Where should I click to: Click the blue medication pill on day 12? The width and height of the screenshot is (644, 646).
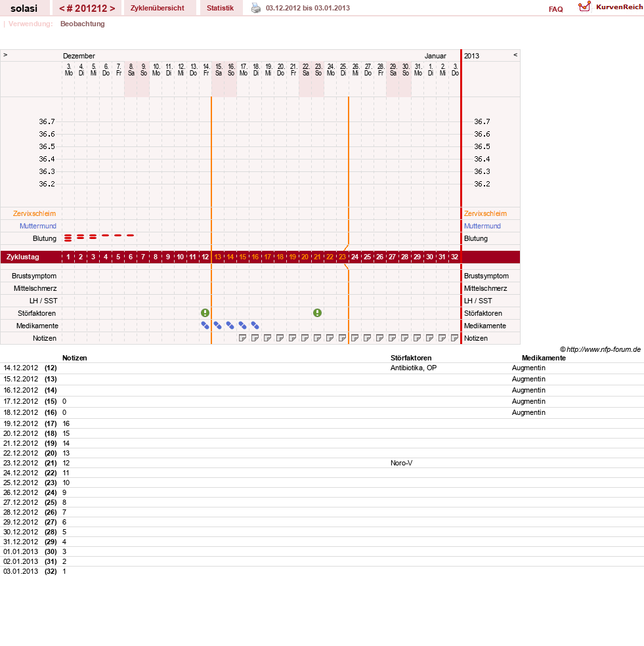(x=205, y=326)
